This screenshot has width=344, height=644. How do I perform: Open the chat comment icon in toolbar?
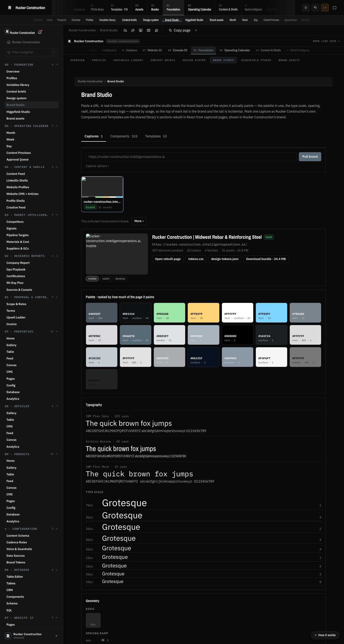(x=156, y=30)
